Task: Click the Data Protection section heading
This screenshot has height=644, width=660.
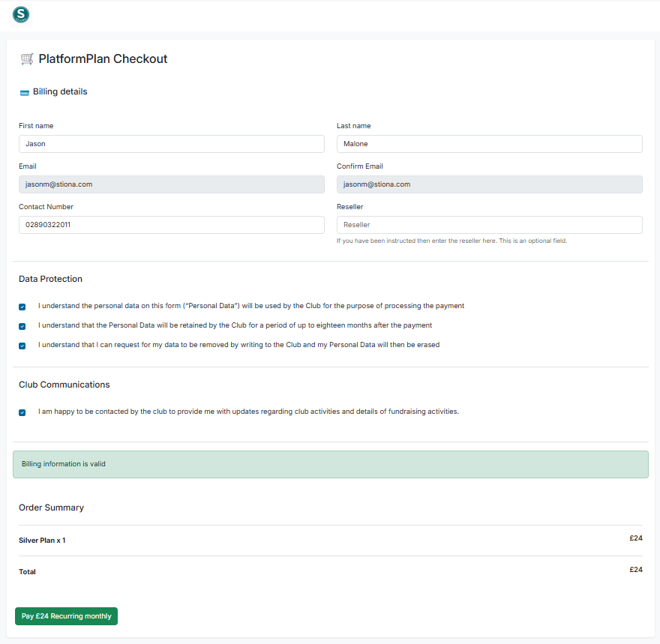Action: (x=50, y=278)
